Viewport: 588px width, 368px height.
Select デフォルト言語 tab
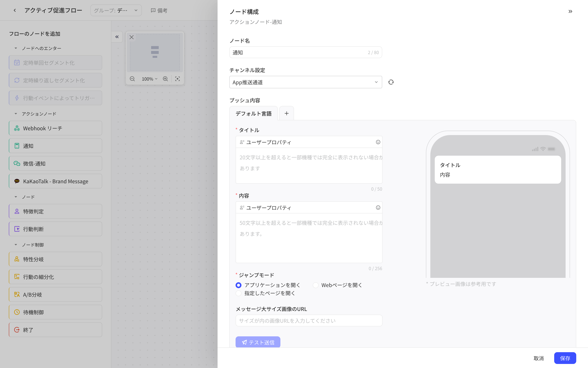(254, 113)
